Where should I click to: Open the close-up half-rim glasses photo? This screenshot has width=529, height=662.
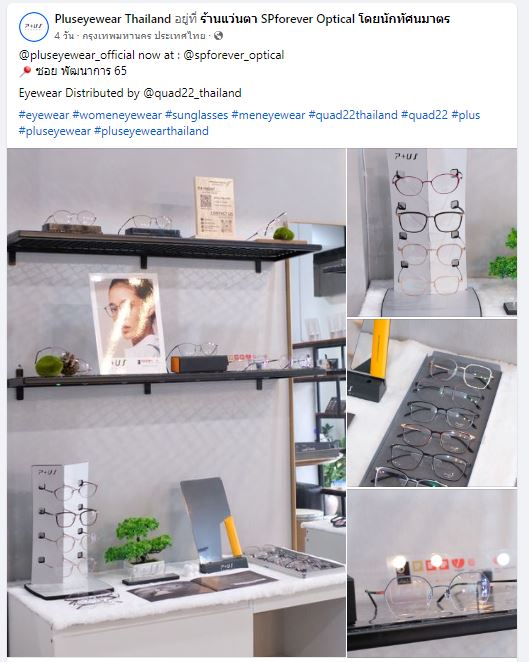432,573
